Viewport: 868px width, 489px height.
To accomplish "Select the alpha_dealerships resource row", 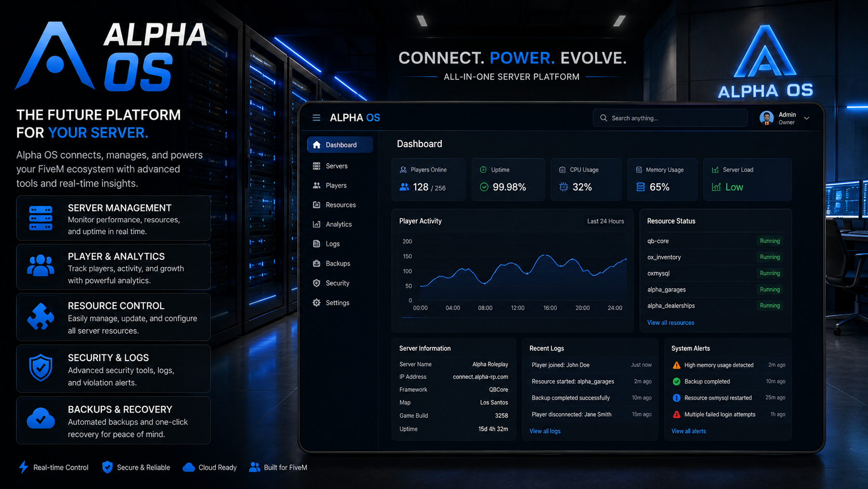I will pos(714,306).
